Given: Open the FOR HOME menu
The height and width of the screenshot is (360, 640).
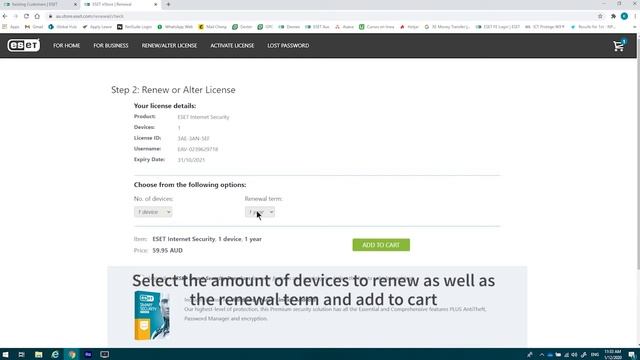Looking at the screenshot, I should [67, 46].
